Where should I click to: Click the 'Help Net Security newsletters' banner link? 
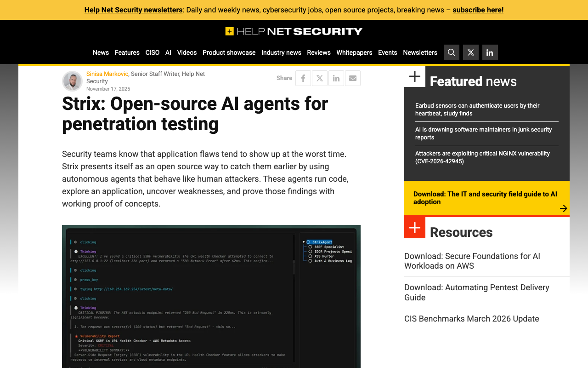click(133, 10)
